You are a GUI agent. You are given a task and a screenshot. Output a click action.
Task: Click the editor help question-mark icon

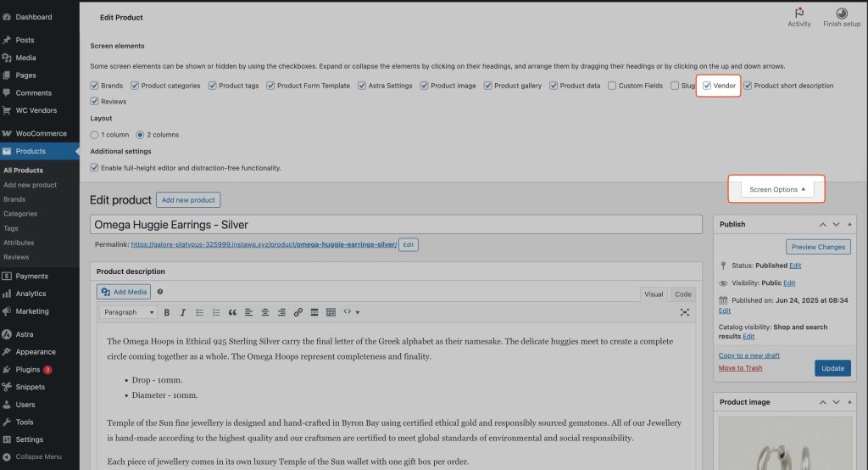point(160,292)
